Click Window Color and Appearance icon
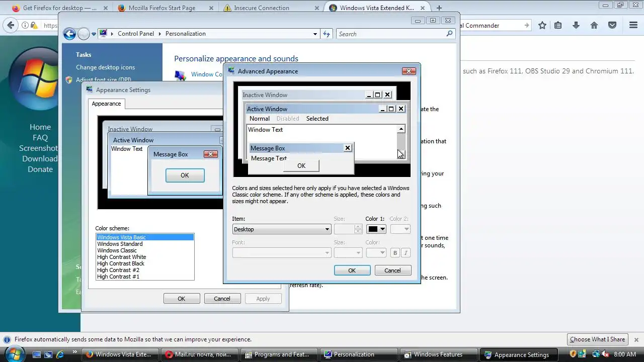 [x=180, y=75]
